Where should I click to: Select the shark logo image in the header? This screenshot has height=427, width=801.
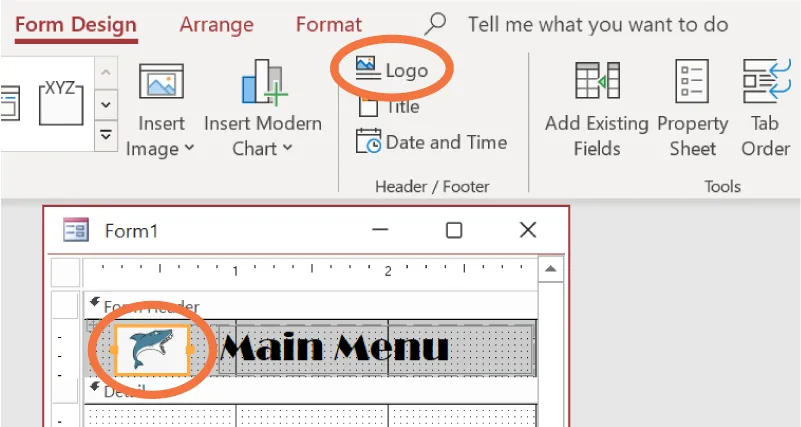coord(152,349)
